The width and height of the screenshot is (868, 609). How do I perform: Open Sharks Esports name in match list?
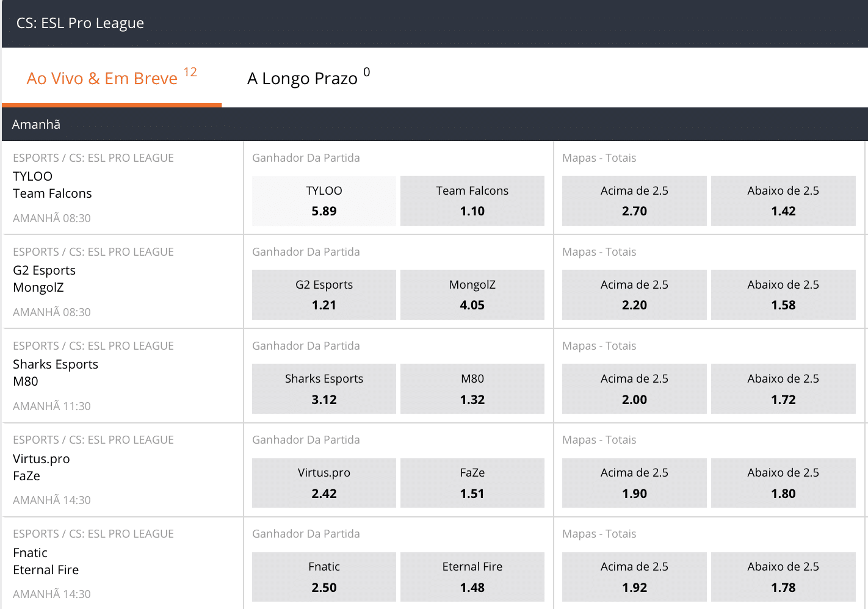[x=56, y=364]
